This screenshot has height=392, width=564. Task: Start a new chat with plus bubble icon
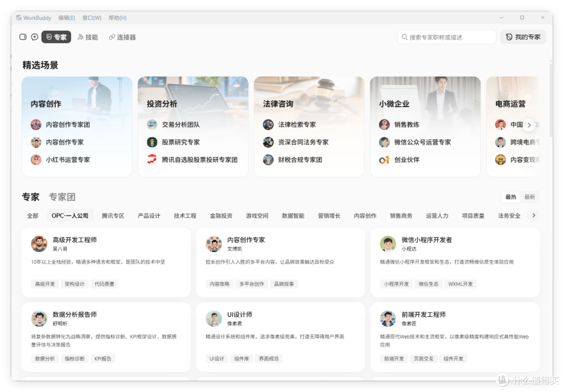[34, 37]
